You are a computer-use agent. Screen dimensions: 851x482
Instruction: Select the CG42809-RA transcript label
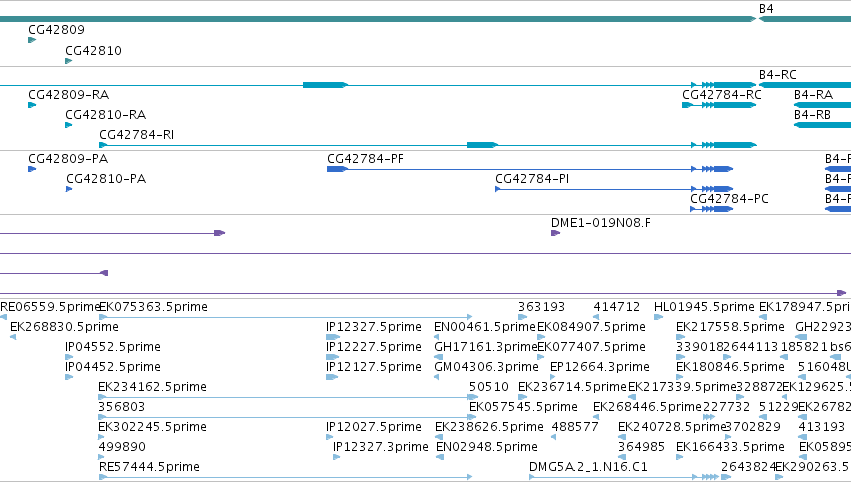tap(68, 94)
